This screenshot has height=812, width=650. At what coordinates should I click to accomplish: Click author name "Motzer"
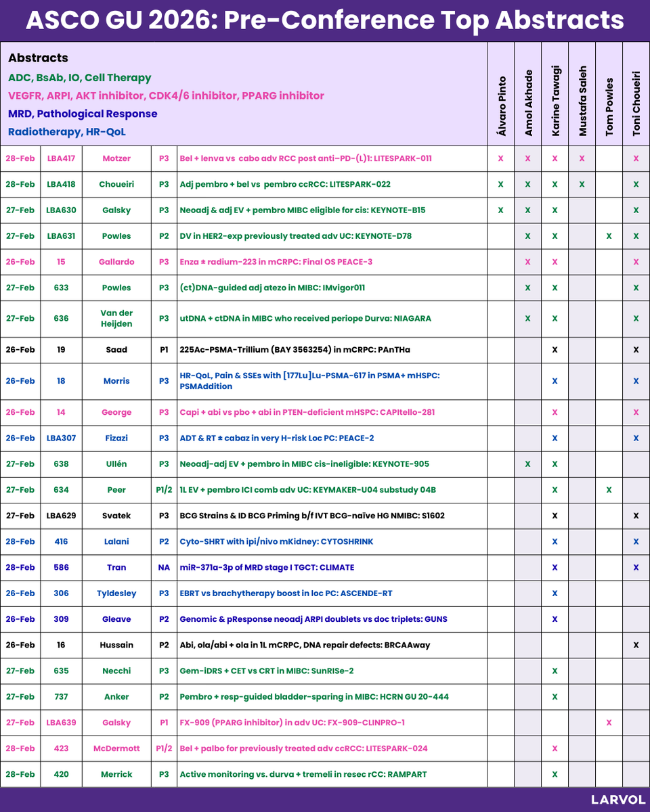click(116, 158)
